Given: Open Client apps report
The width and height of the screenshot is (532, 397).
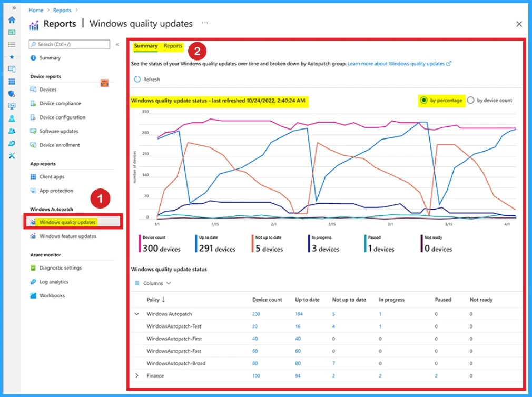Looking at the screenshot, I should coord(52,176).
